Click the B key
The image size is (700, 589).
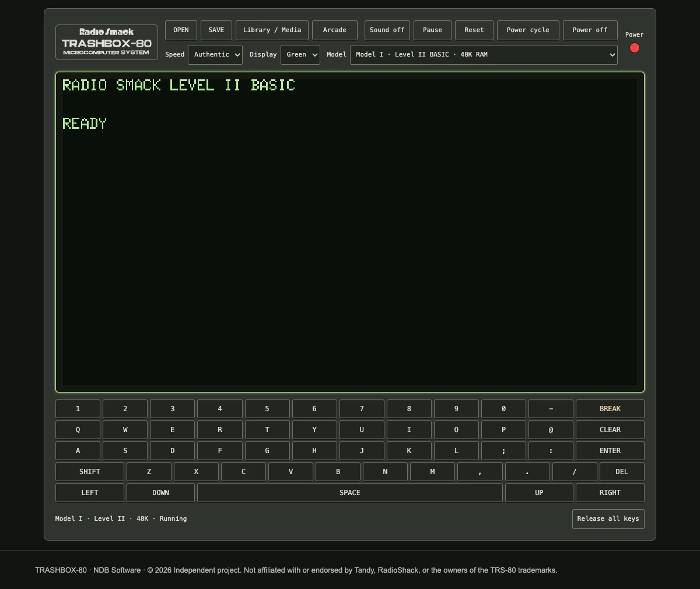point(338,472)
